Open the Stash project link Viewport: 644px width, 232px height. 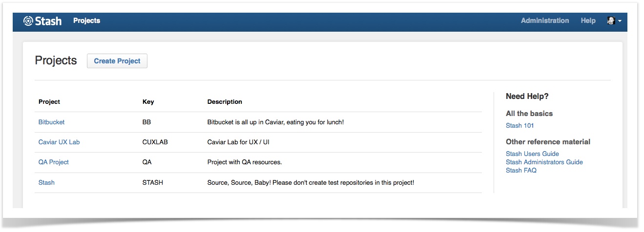(x=46, y=183)
